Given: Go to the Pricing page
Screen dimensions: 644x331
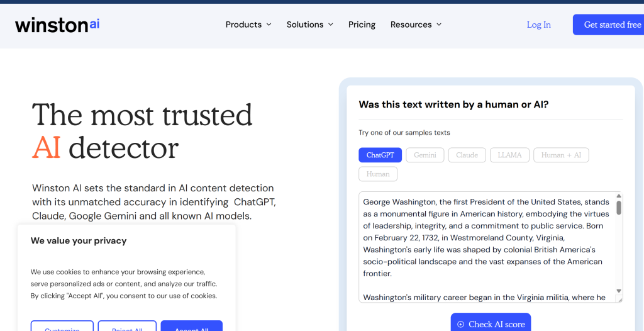Looking at the screenshot, I should click(x=362, y=25).
